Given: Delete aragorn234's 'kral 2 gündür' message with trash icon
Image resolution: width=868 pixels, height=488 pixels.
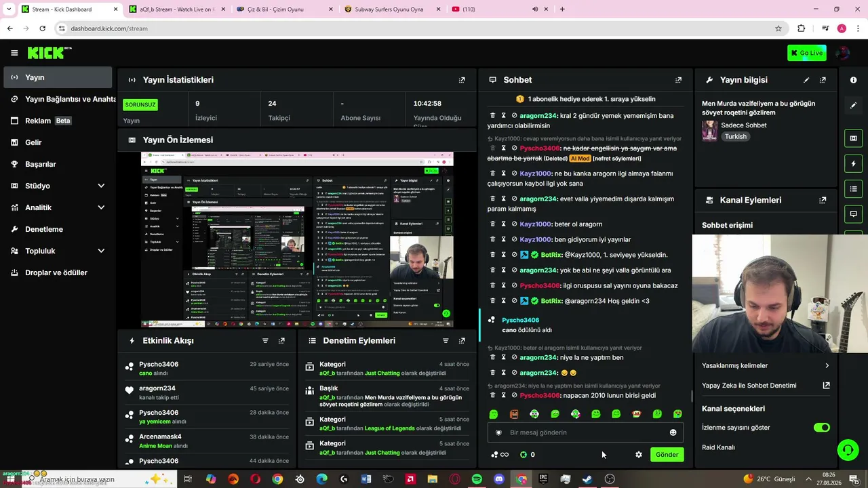Looking at the screenshot, I should 493,116.
